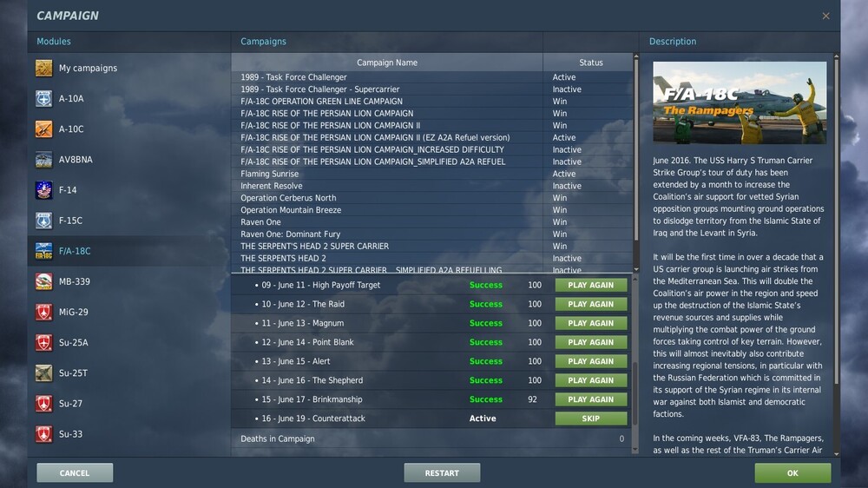Play again mission 13 Alert

[590, 361]
